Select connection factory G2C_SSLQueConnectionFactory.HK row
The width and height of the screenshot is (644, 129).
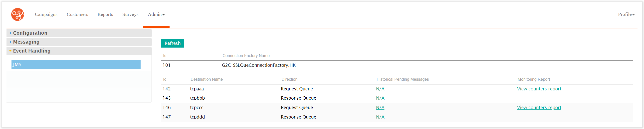(258, 65)
